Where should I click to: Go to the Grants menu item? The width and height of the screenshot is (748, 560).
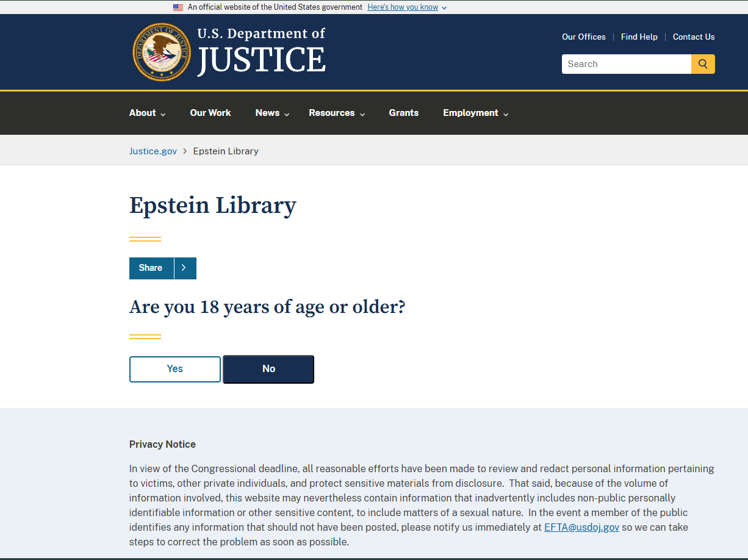(404, 113)
